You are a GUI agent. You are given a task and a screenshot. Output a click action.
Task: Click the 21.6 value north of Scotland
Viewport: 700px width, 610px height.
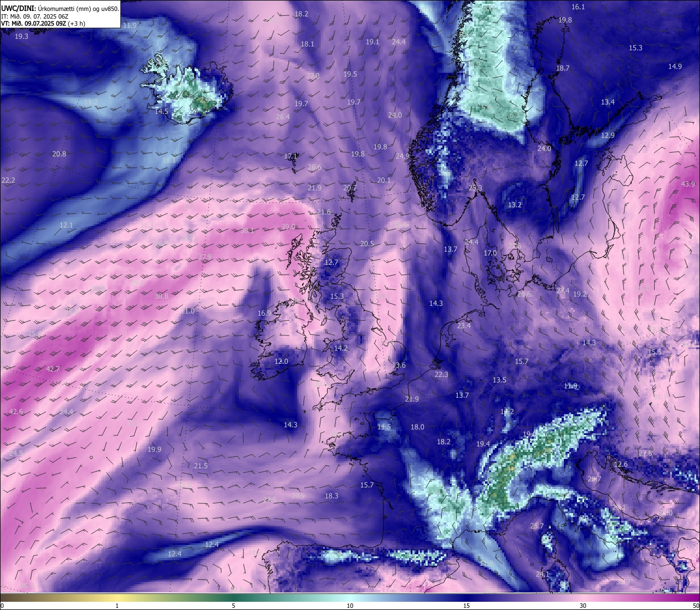coord(324,212)
